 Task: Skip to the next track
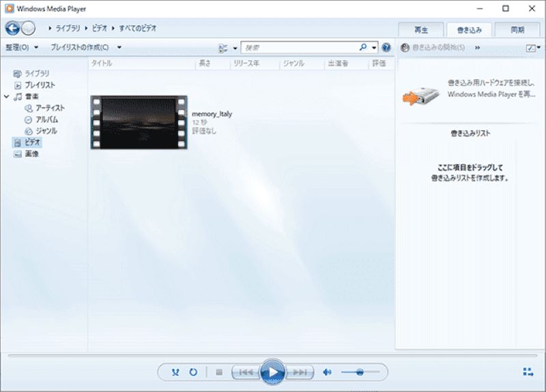click(299, 372)
